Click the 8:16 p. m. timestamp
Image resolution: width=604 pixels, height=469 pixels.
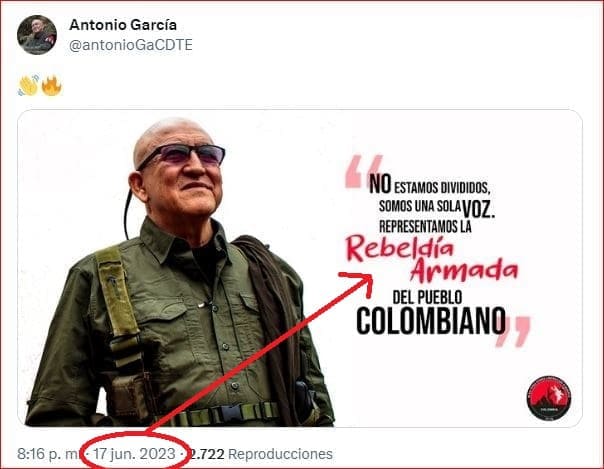[x=49, y=454]
